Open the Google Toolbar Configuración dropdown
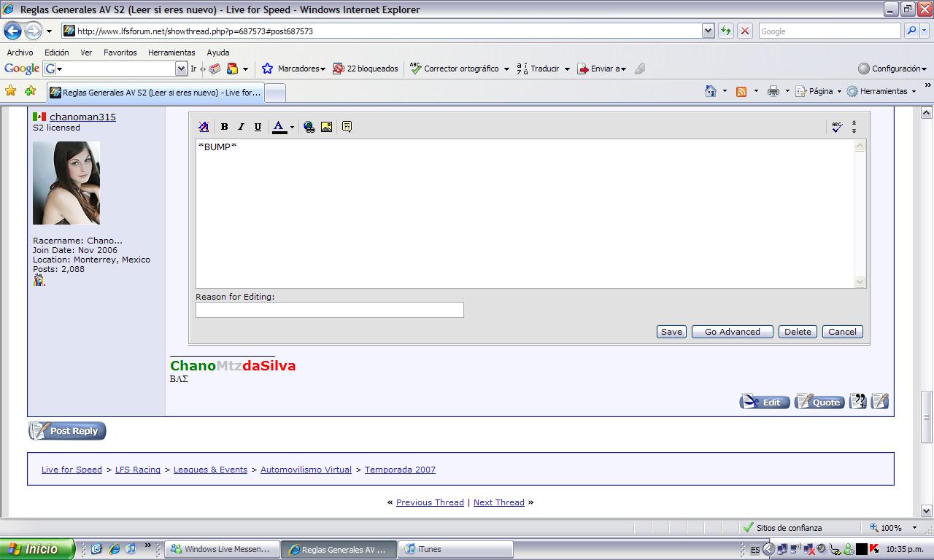 tap(892, 69)
